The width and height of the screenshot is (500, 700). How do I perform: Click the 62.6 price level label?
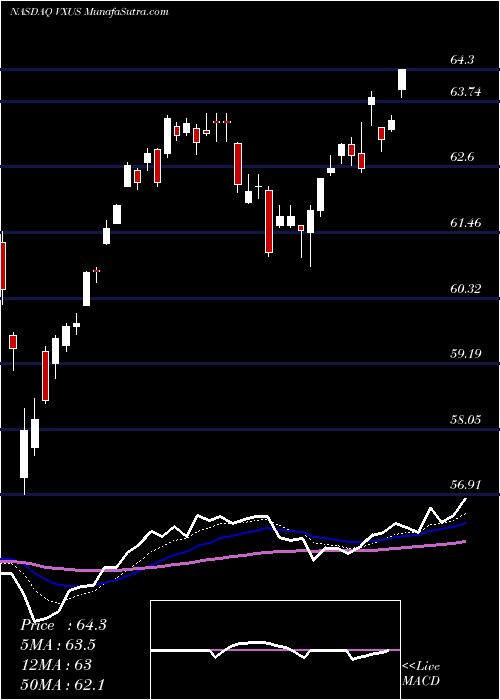tap(464, 157)
